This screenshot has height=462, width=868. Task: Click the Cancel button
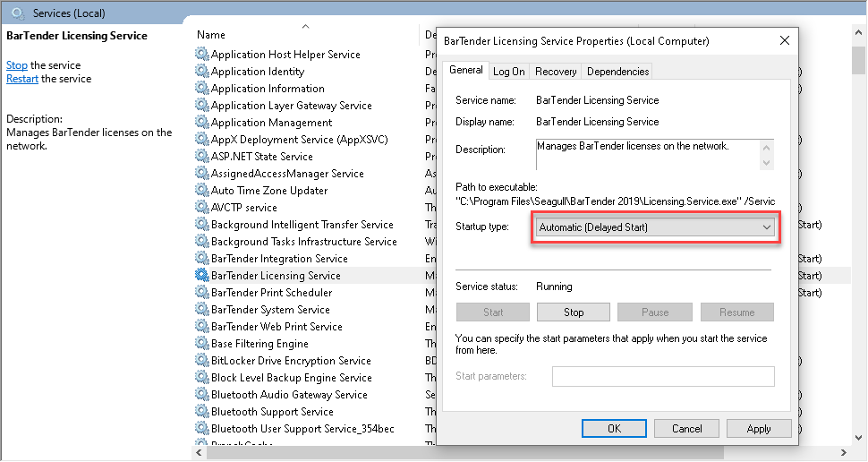tap(686, 428)
